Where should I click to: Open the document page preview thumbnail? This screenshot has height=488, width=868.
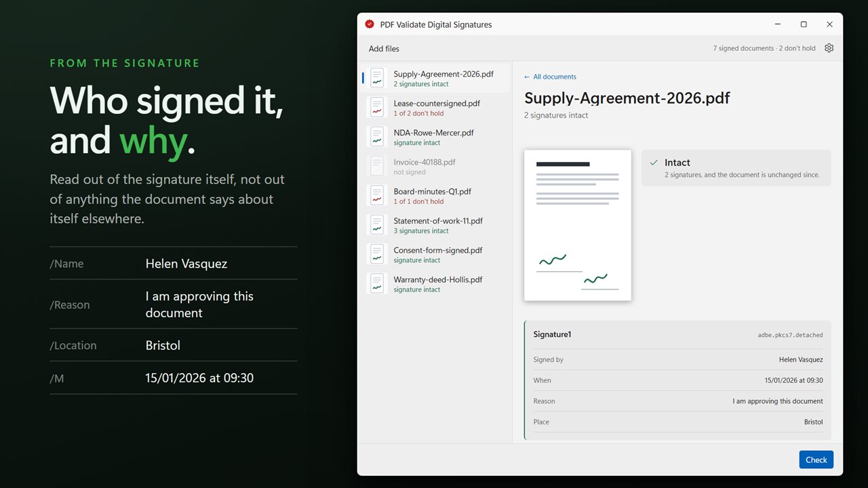click(578, 225)
